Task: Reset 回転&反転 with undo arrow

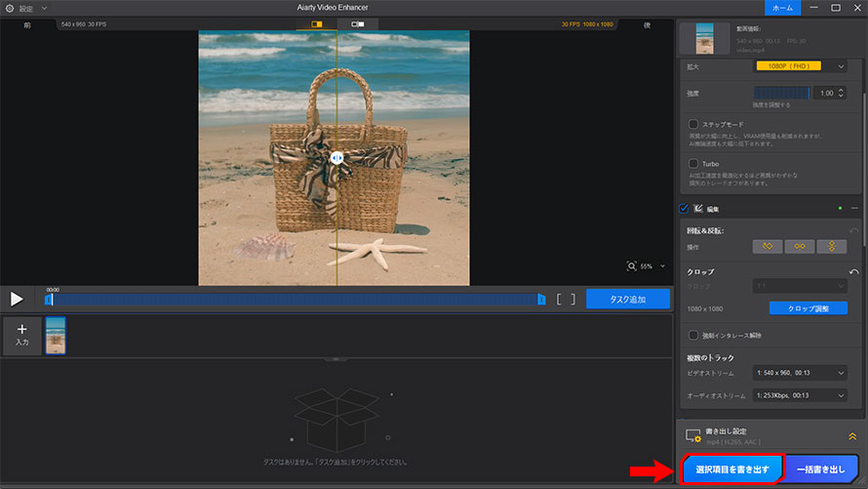Action: pyautogui.click(x=853, y=230)
